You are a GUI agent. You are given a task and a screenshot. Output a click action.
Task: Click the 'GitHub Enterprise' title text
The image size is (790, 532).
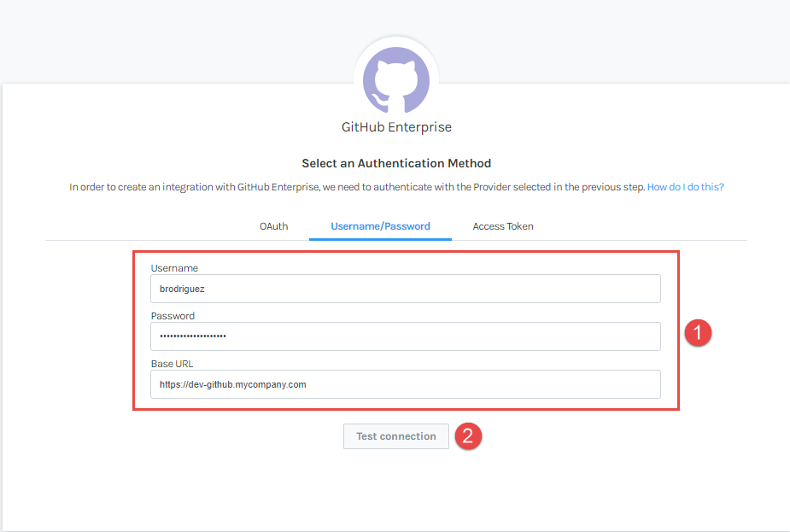(x=396, y=127)
